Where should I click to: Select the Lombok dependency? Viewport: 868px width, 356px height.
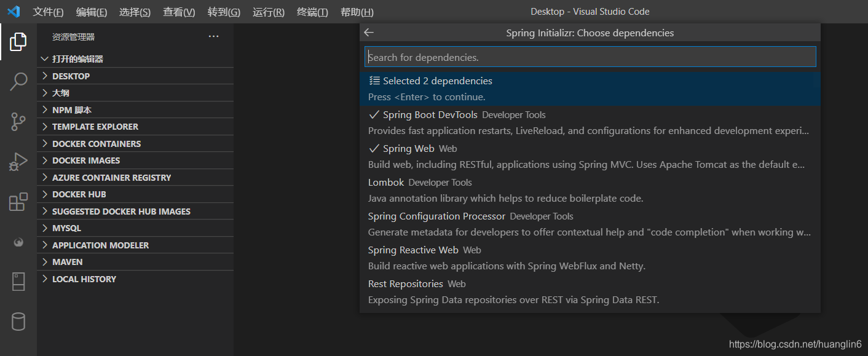click(x=386, y=183)
